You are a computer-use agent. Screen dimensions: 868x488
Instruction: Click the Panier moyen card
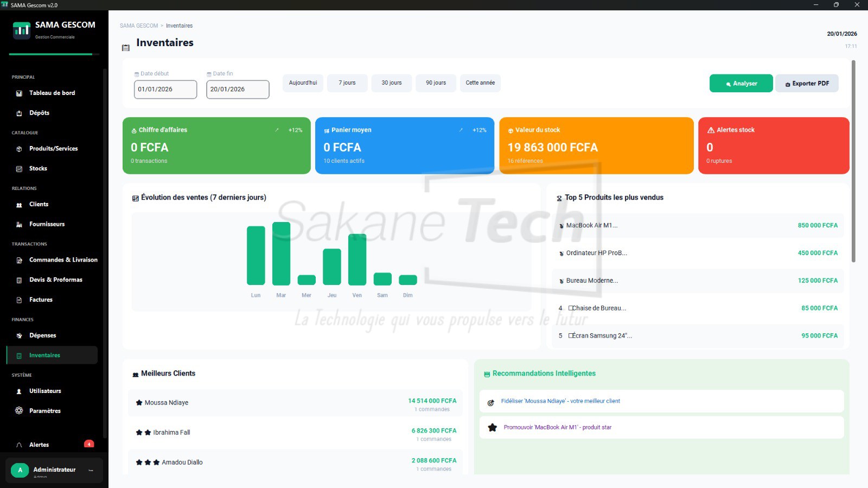(405, 145)
